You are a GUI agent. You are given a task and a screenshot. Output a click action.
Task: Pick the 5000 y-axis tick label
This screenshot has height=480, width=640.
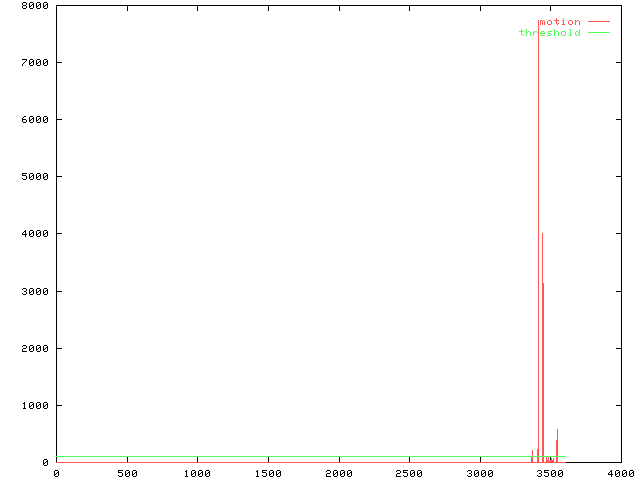point(36,177)
